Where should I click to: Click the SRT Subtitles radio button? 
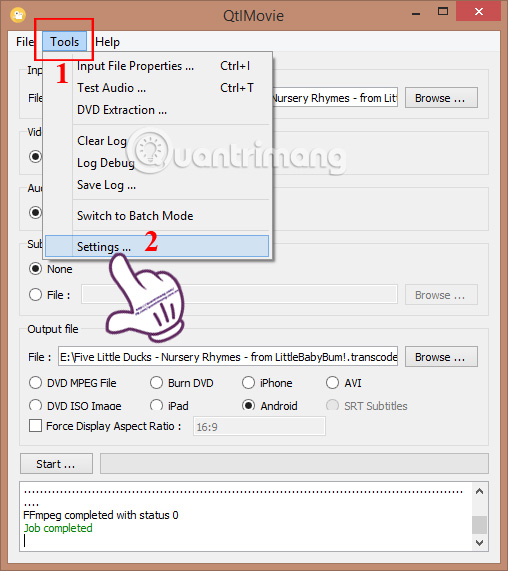332,405
